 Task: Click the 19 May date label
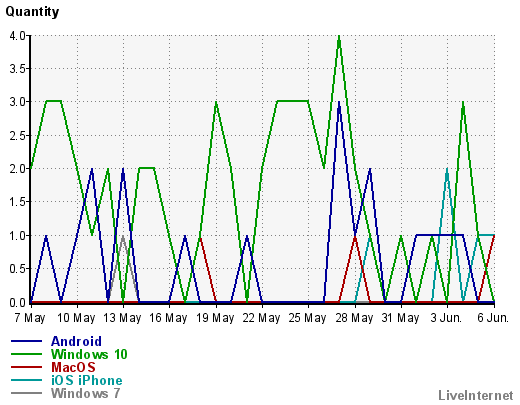215,318
